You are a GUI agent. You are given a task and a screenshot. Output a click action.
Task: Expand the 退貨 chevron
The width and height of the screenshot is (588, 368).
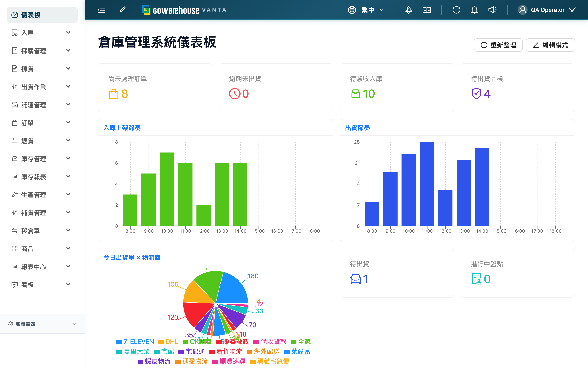coord(69,140)
